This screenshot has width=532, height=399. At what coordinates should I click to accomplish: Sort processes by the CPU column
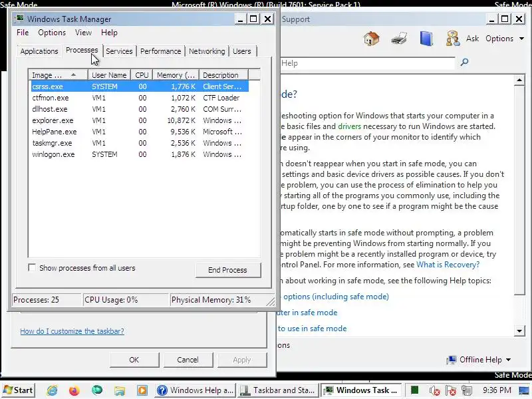142,75
